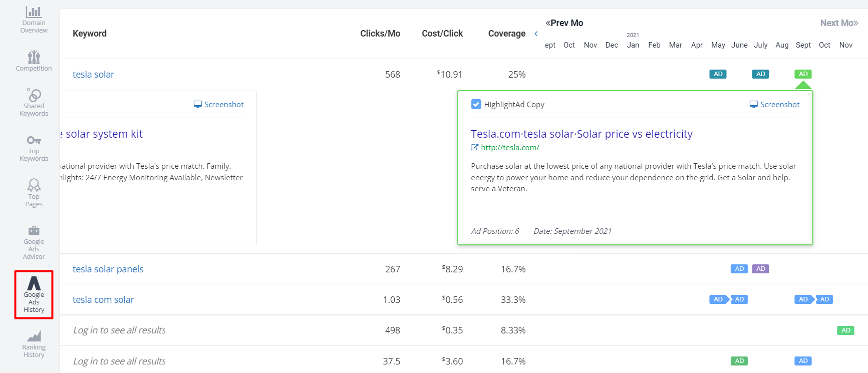Click the July AD badge for tesla solar
Screen dimensions: 868x373
tap(760, 74)
